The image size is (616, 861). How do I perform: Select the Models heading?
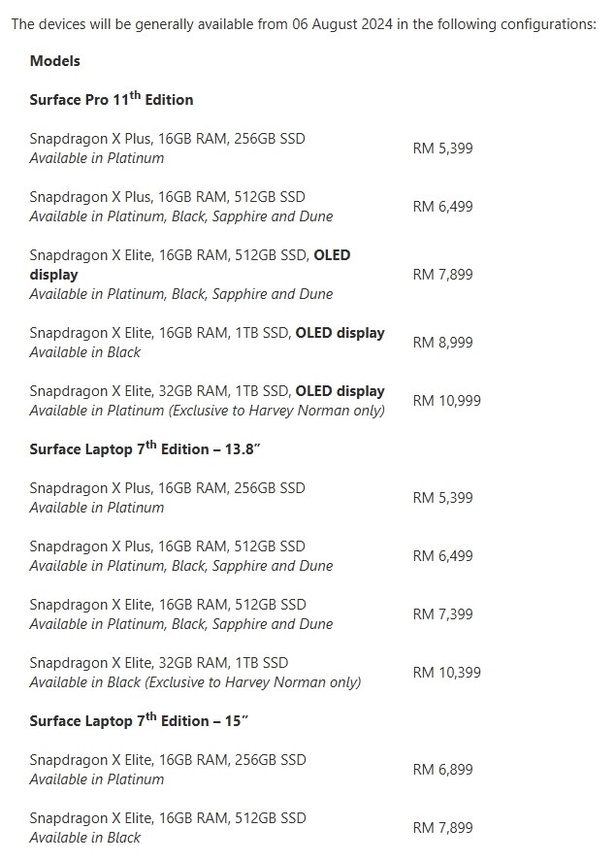pyautogui.click(x=55, y=61)
